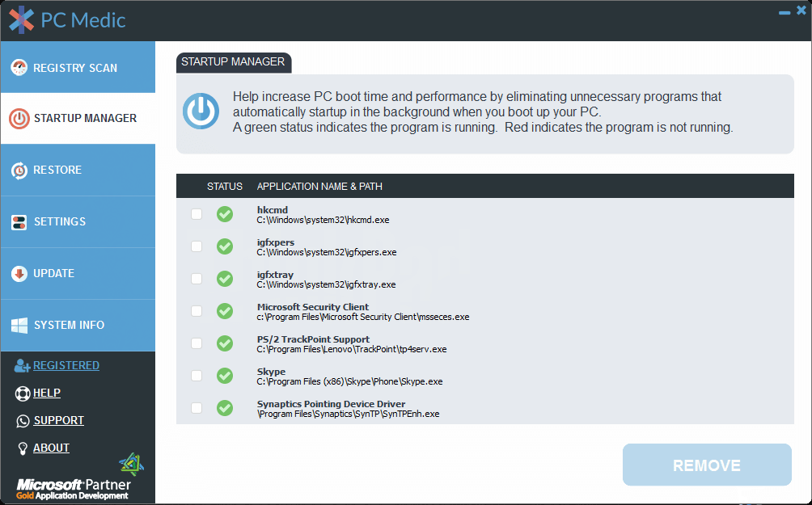Click the PC Medic title text
Screen dimensions: 812x505
coord(83,20)
